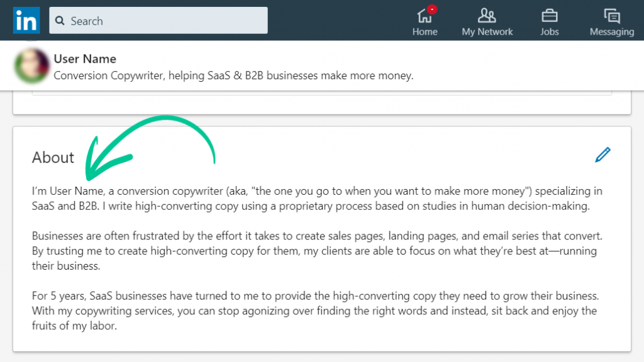Edit About section with pencil icon
The width and height of the screenshot is (644, 362).
pyautogui.click(x=602, y=155)
